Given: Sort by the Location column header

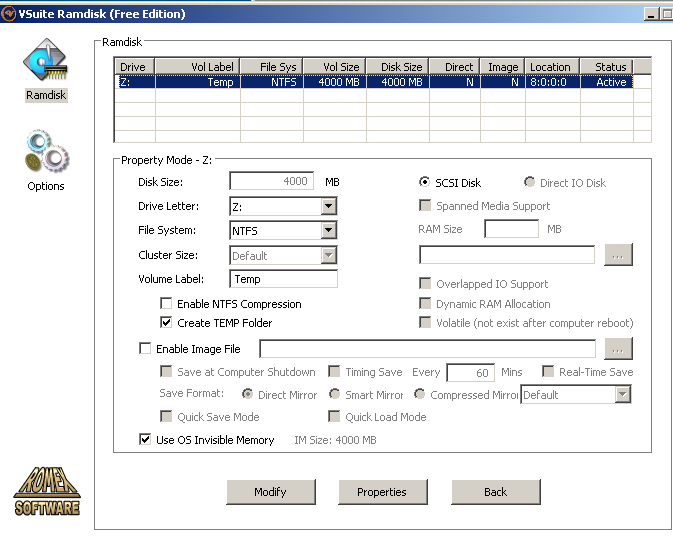Looking at the screenshot, I should (x=553, y=67).
